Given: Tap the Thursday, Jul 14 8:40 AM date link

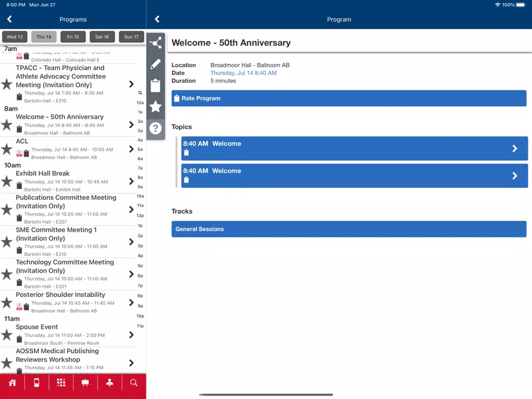Looking at the screenshot, I should coord(243,73).
